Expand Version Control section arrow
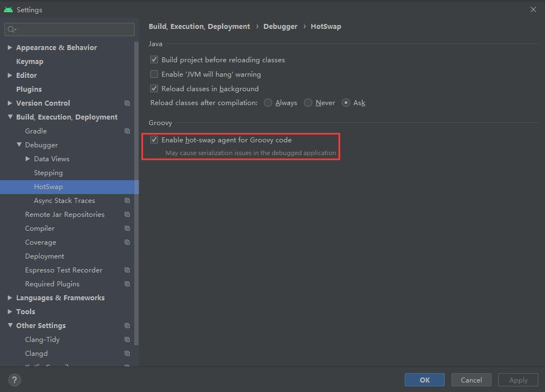Screen dimensions: 545x392 pos(10,103)
